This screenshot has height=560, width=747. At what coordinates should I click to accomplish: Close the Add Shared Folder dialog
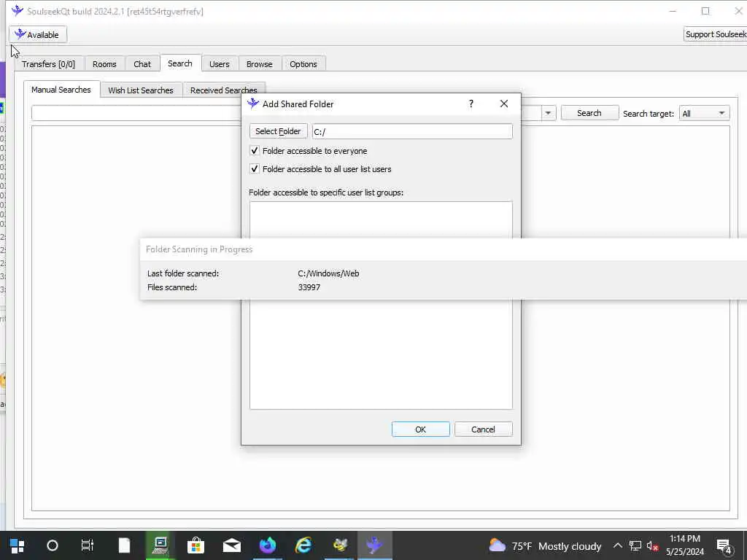504,104
